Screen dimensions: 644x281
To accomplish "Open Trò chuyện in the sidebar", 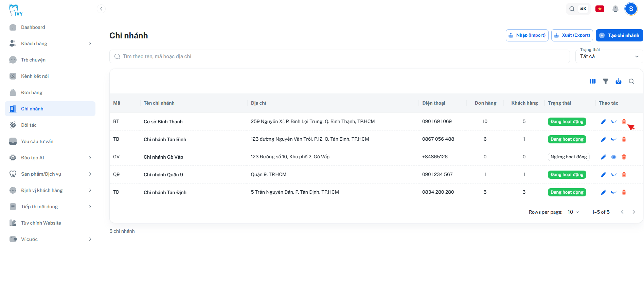I will (x=50, y=60).
